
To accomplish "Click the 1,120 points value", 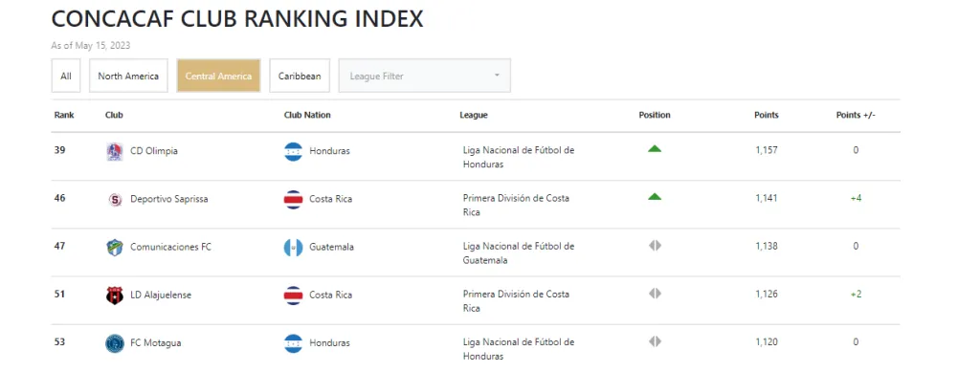I will coord(767,342).
